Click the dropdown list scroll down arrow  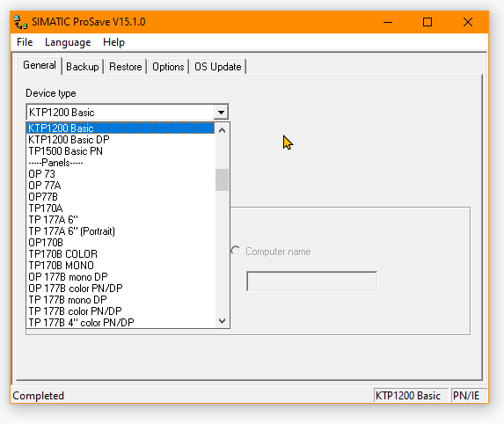click(x=222, y=321)
